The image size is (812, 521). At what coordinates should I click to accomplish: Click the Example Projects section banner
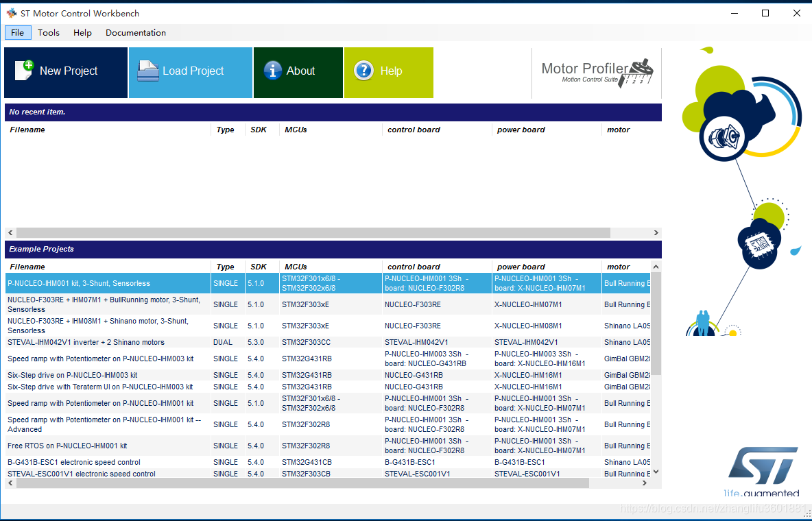333,249
